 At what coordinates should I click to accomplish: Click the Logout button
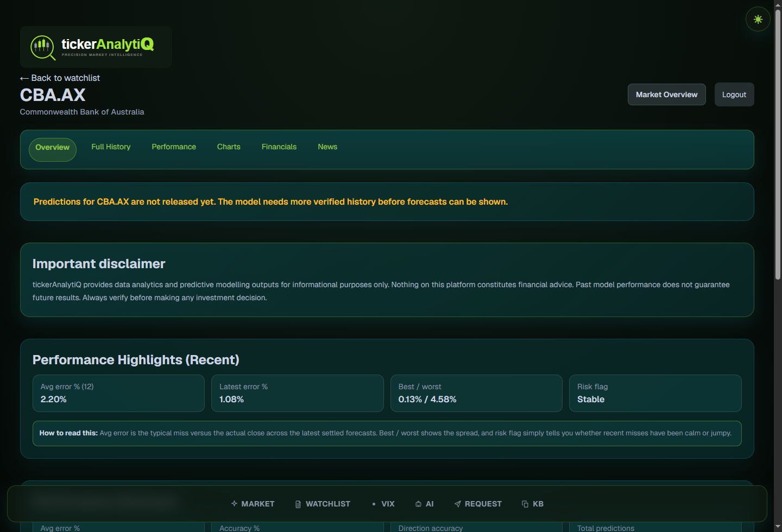734,94
